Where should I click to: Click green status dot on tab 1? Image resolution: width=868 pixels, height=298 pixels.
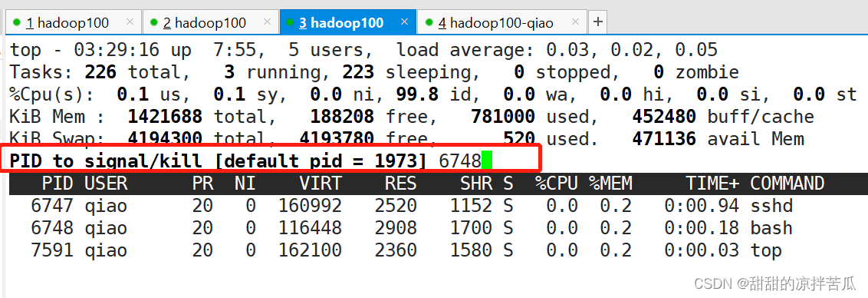tap(17, 22)
